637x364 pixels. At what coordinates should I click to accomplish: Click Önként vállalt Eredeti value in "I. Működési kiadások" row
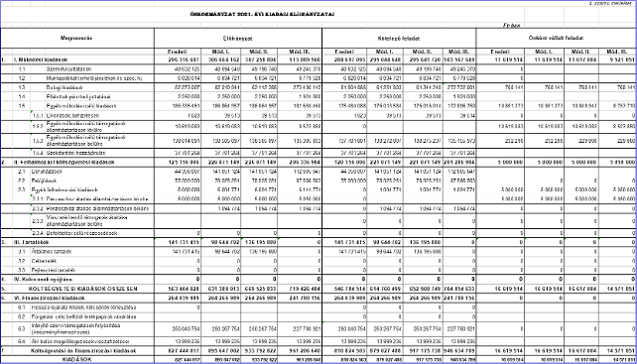[x=509, y=60]
